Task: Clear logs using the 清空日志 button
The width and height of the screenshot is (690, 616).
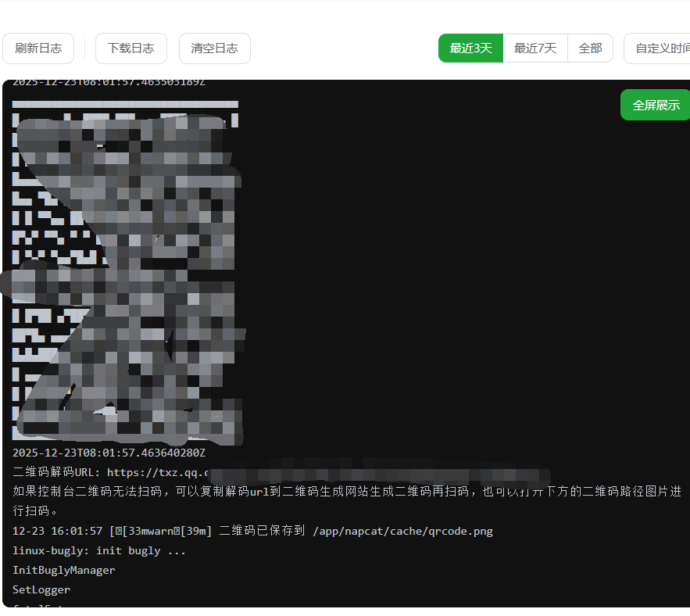Action: pos(215,48)
